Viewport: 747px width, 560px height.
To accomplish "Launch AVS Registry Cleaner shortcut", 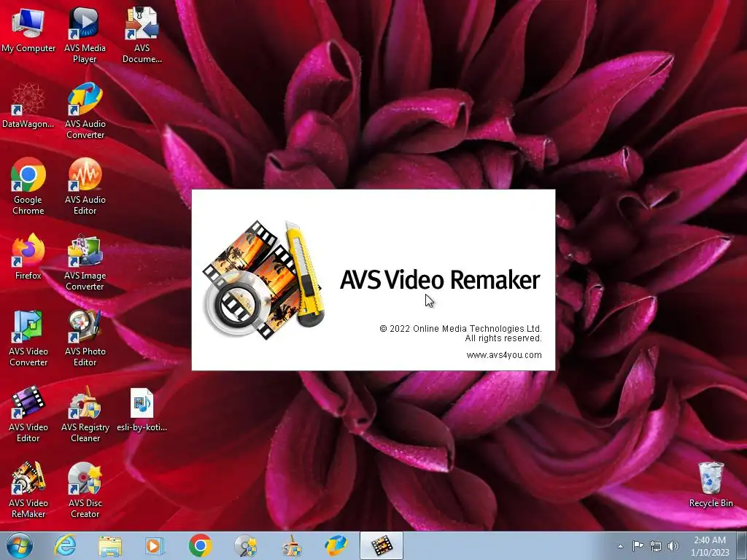I will [x=85, y=413].
